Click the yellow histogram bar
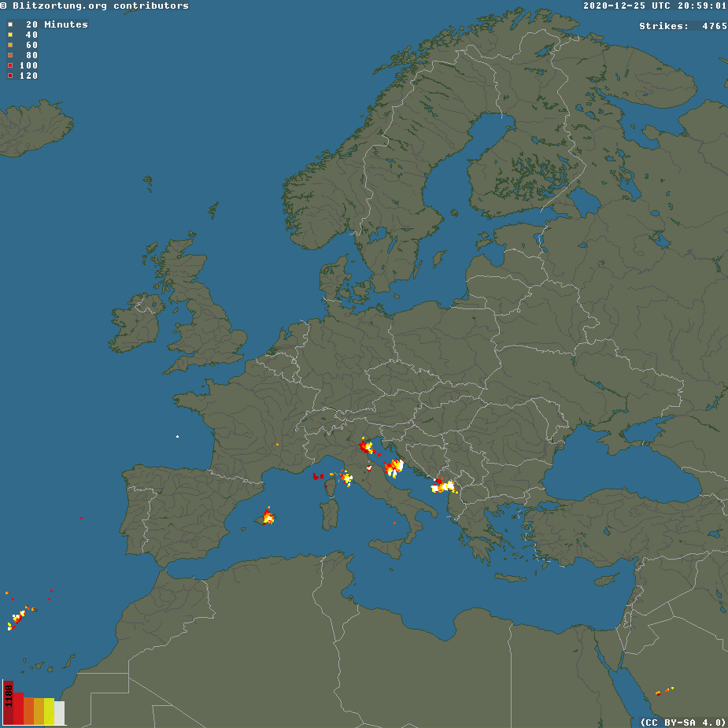This screenshot has height=728, width=728. pyautogui.click(x=49, y=711)
